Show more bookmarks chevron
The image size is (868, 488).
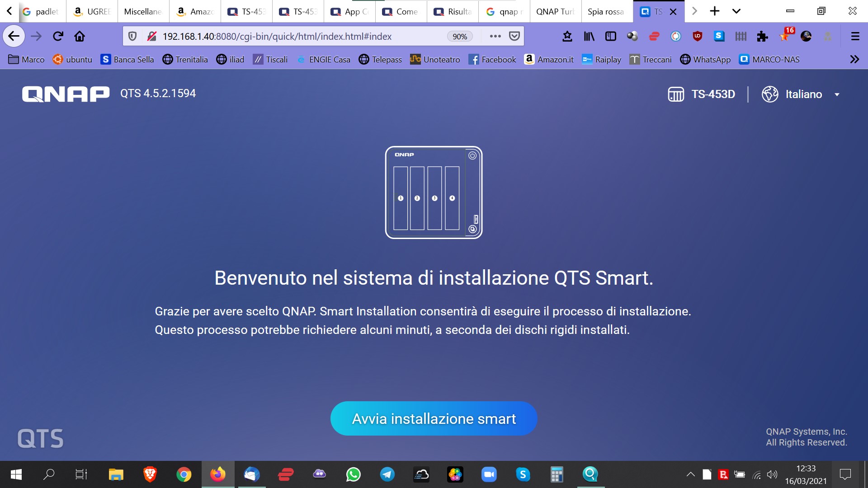pyautogui.click(x=854, y=59)
